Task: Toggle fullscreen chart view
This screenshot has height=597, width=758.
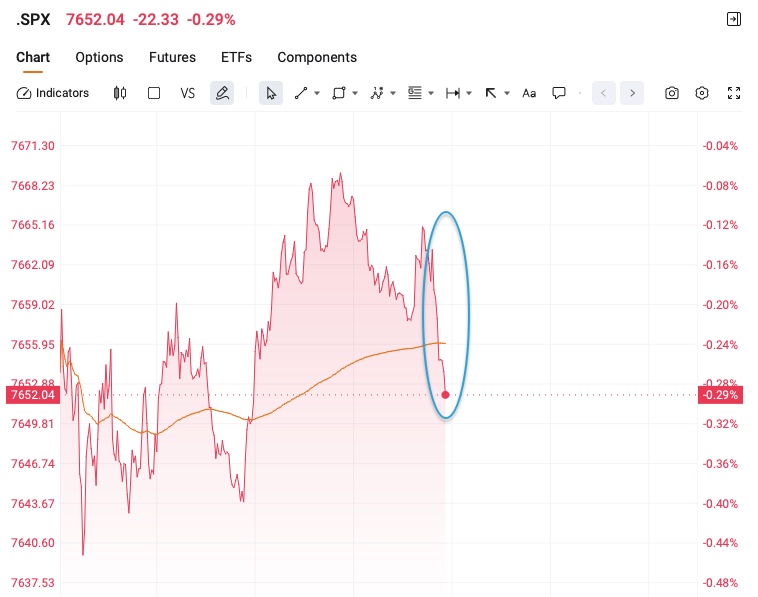Action: (734, 93)
